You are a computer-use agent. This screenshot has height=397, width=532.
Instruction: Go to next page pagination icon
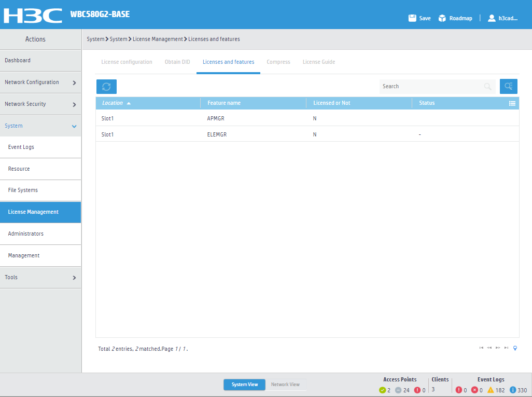click(x=498, y=348)
